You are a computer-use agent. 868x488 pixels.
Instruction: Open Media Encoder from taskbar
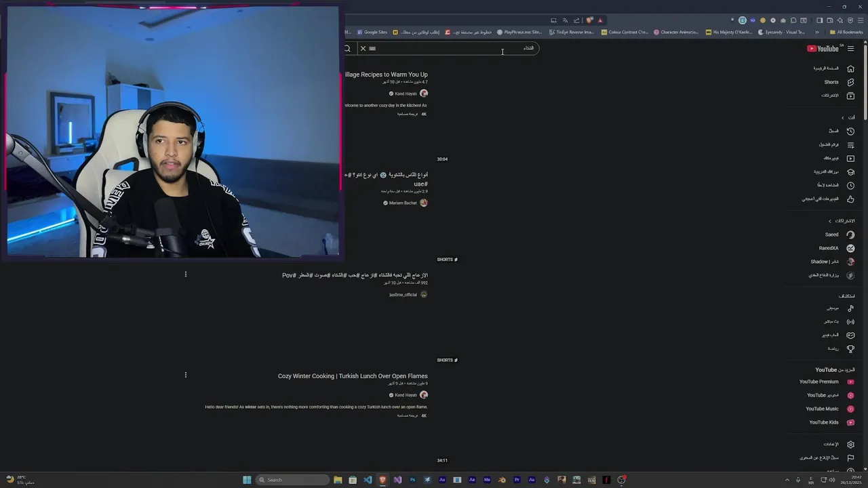[487, 480]
